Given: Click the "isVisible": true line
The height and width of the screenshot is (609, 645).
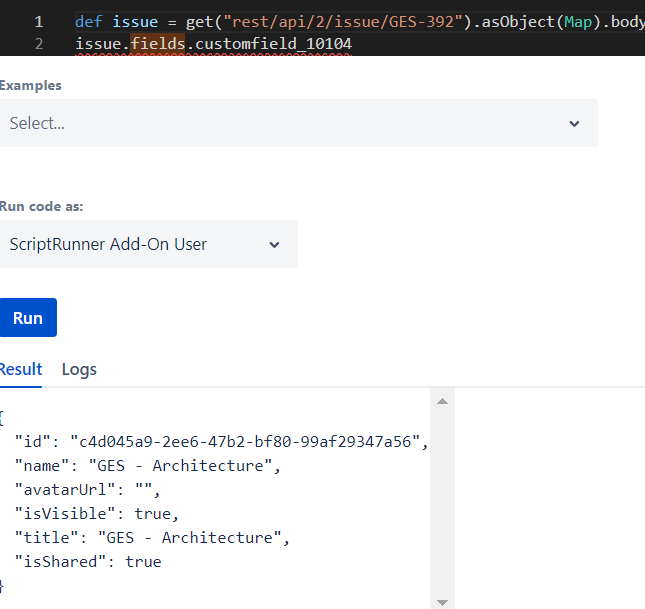Looking at the screenshot, I should (97, 514).
